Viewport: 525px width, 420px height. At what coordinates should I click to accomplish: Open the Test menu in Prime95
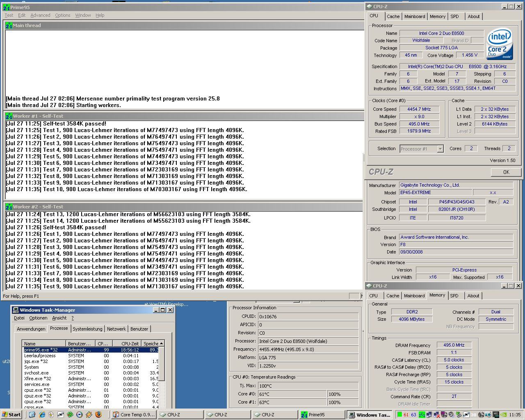click(x=9, y=15)
